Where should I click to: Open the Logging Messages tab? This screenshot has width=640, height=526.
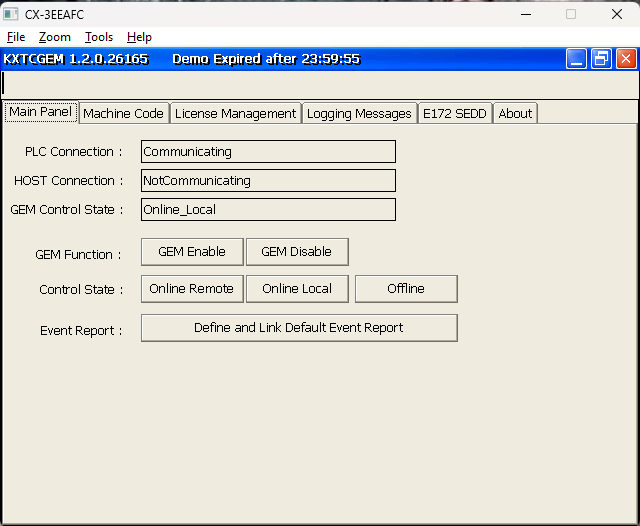[359, 113]
